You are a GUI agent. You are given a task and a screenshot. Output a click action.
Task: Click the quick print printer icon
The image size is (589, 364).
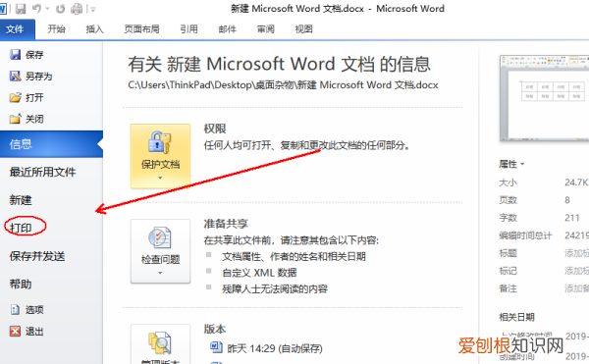(77, 8)
